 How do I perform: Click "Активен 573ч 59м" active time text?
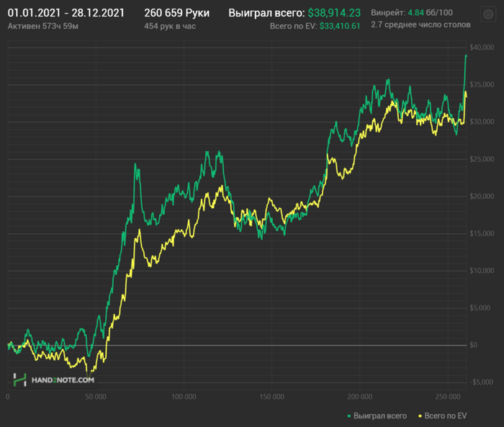pos(42,27)
